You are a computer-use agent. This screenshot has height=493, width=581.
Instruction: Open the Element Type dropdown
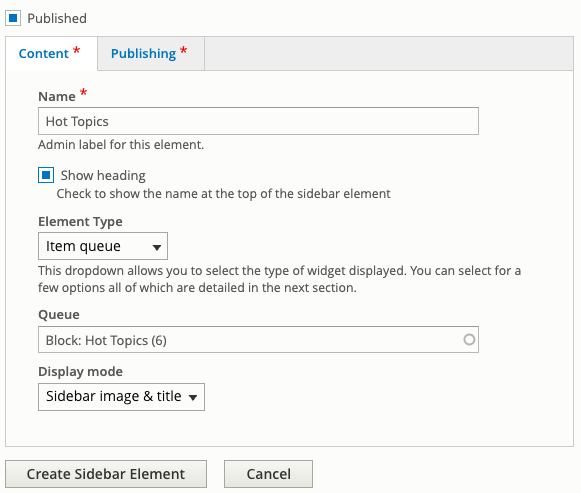pyautogui.click(x=103, y=246)
